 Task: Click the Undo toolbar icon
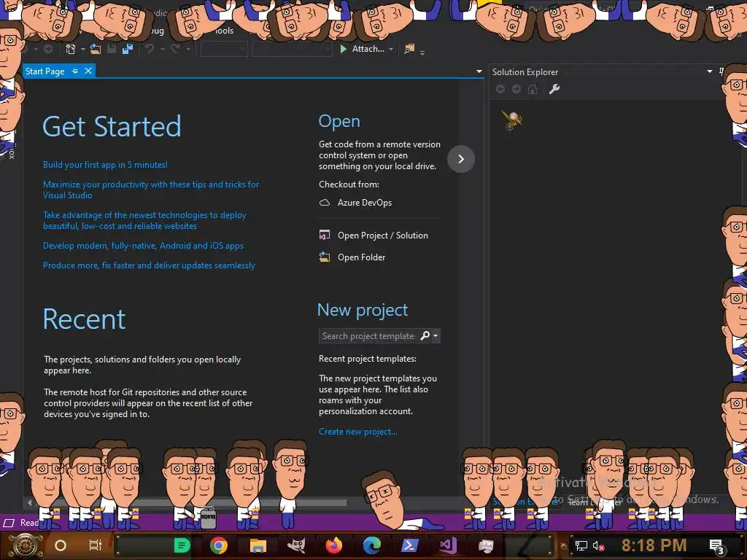[x=150, y=49]
